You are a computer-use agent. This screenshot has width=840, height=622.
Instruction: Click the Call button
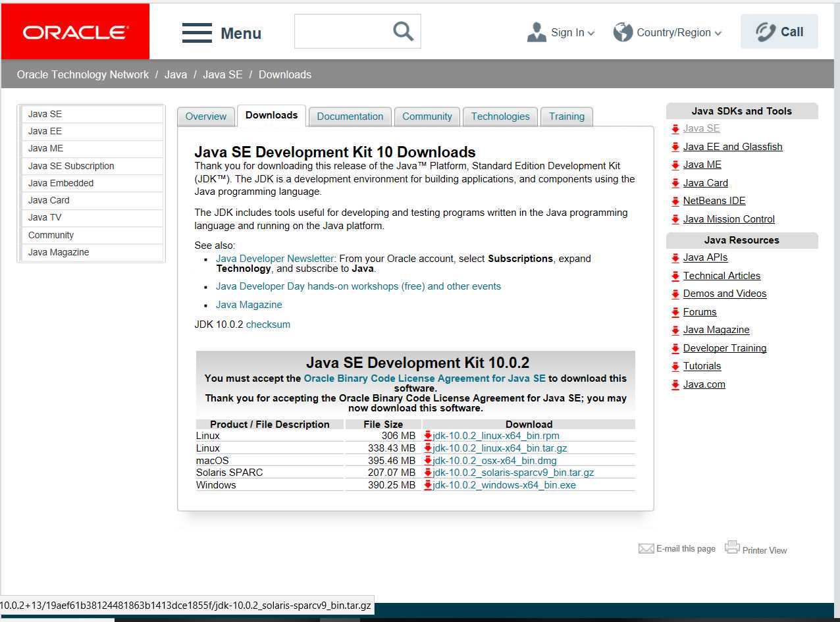click(779, 32)
